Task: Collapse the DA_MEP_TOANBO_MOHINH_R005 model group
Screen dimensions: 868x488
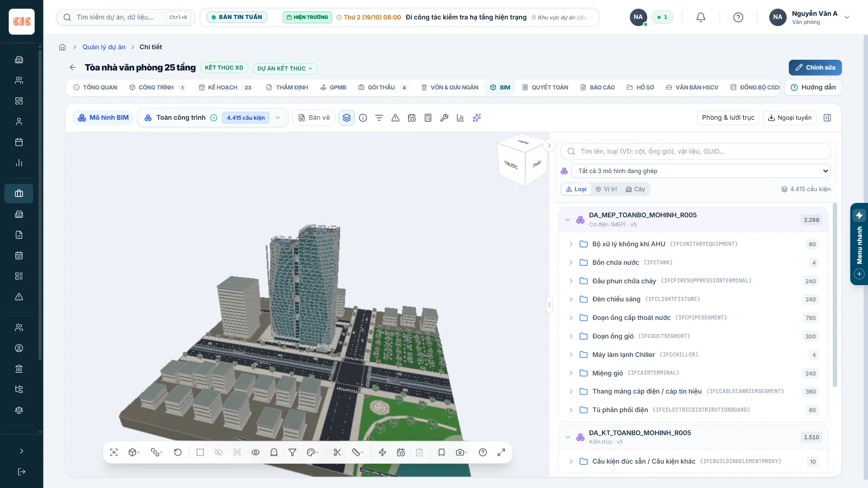Action: click(568, 220)
